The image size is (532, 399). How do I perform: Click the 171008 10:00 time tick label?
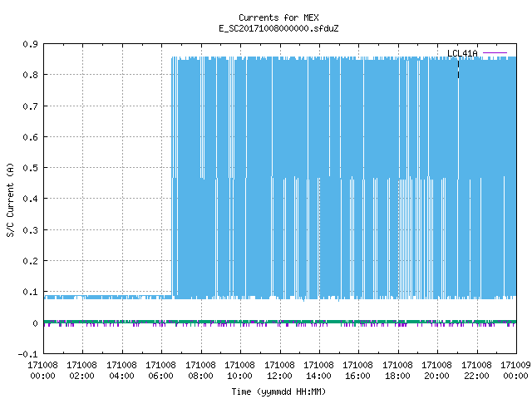tap(239, 371)
